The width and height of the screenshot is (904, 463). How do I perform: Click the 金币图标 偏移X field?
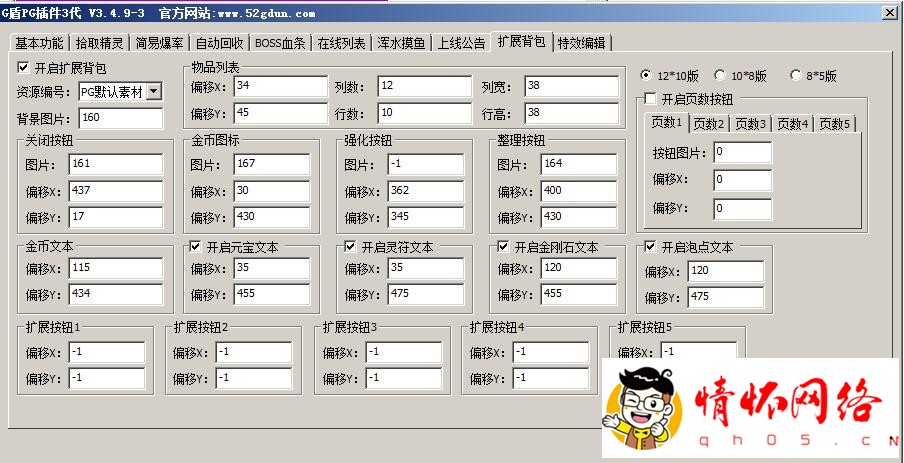point(272,191)
